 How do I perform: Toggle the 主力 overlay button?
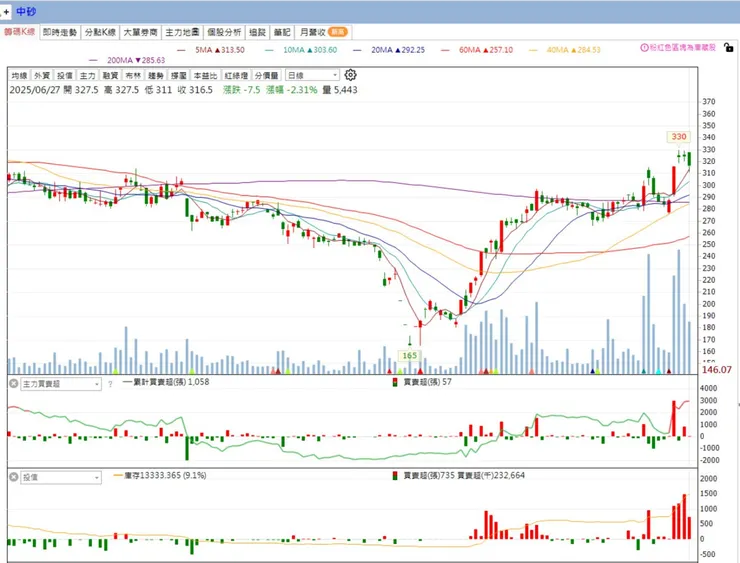pos(87,76)
